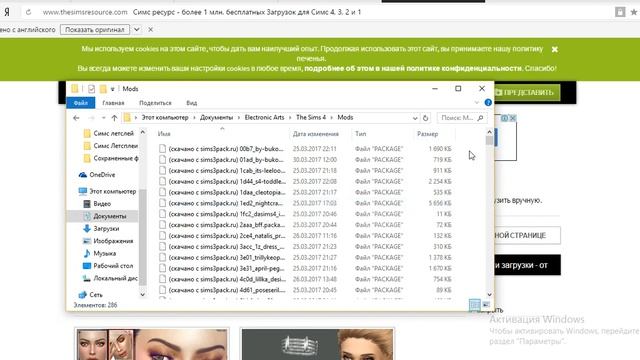Select the 'Сохраненные ф' folder in the sidebar
Image resolution: width=640 pixels, height=360 pixels.
click(111, 158)
